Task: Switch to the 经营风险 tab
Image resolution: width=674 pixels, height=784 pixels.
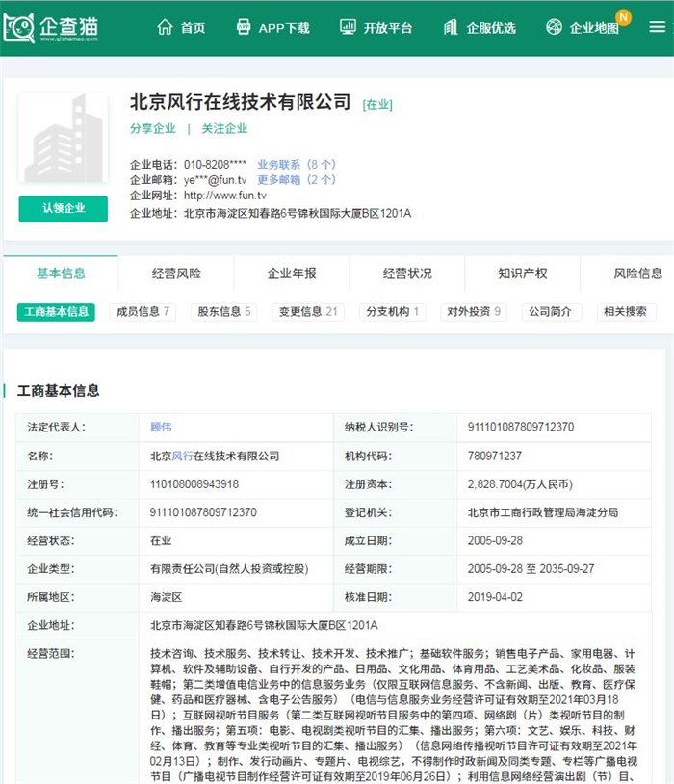Action: [176, 274]
